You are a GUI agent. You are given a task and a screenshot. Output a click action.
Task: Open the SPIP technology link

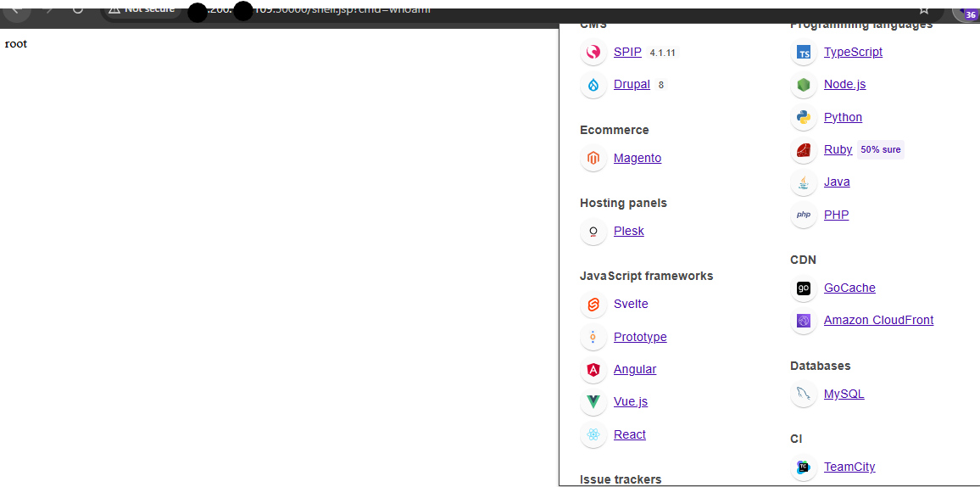click(x=627, y=52)
